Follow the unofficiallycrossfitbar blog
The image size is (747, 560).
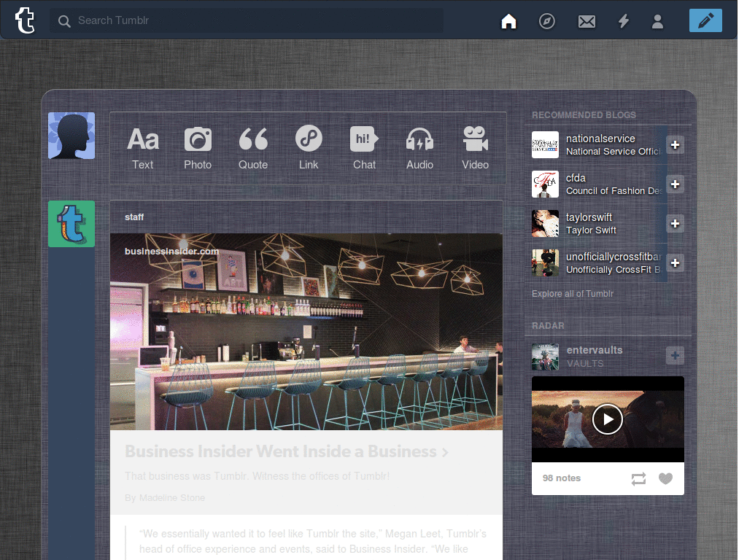click(675, 262)
